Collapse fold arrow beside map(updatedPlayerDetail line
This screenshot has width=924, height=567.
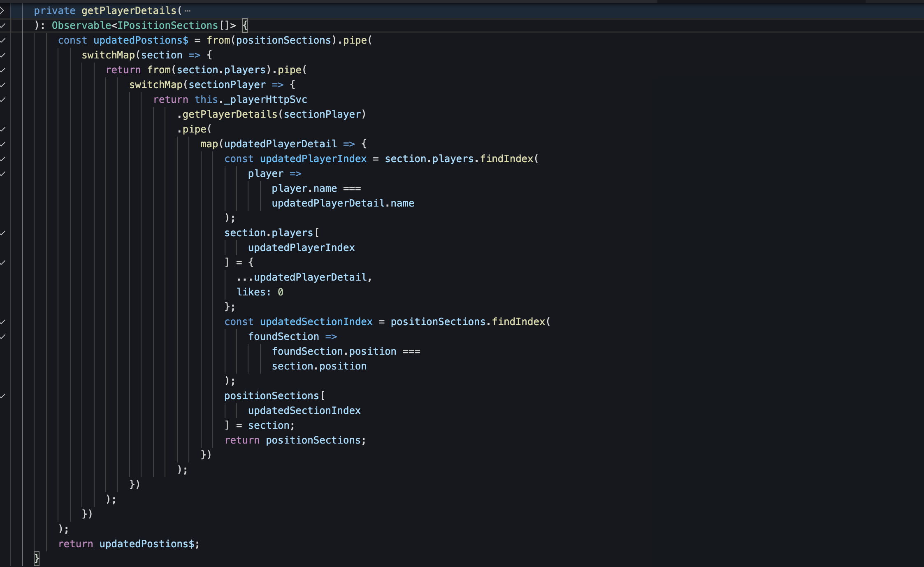tap(2, 144)
